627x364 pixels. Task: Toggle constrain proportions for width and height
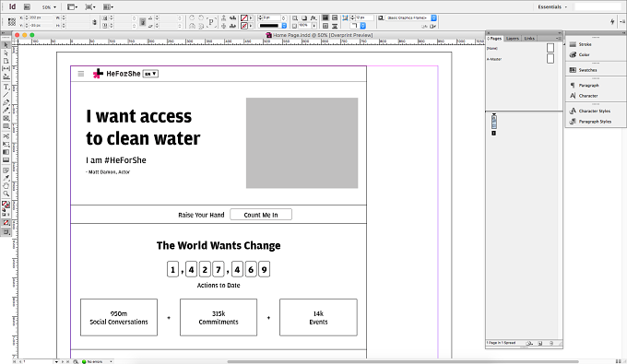pyautogui.click(x=94, y=22)
